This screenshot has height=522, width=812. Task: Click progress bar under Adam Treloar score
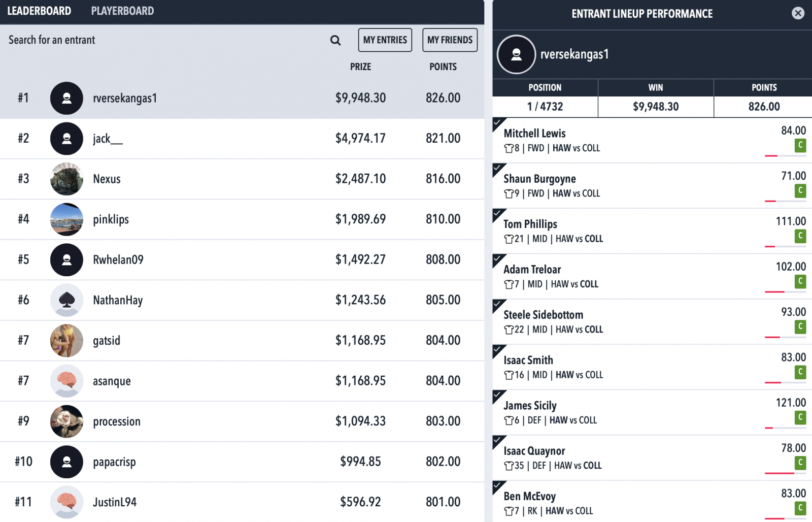coord(785,292)
